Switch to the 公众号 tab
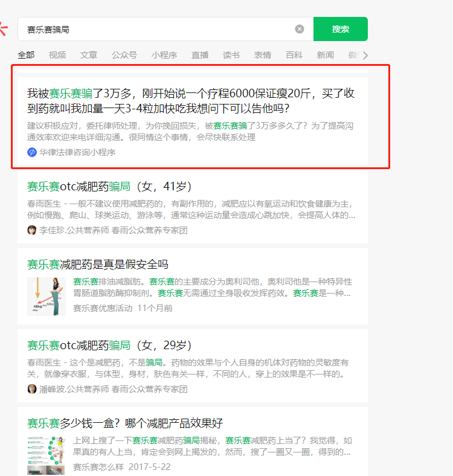 coord(124,55)
